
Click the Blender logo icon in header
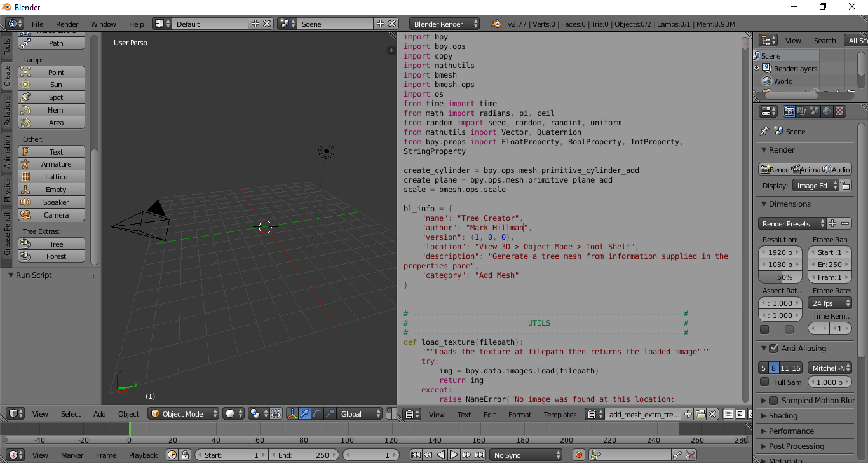tap(496, 24)
